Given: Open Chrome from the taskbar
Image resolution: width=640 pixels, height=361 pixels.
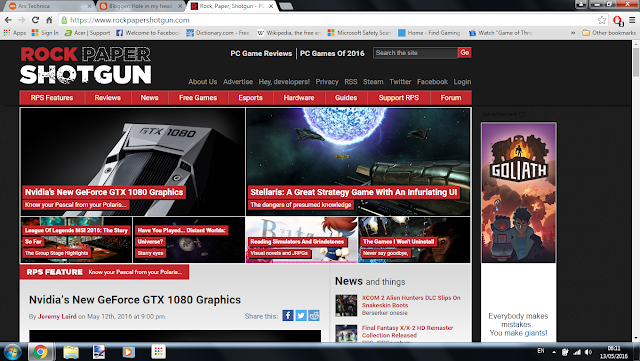Looking at the screenshot, I should (40, 352).
